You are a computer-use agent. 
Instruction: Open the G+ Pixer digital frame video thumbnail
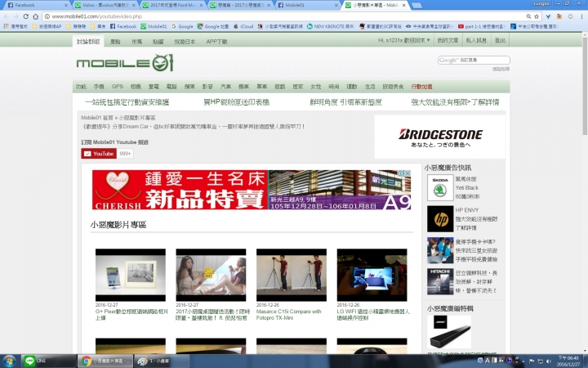point(131,275)
